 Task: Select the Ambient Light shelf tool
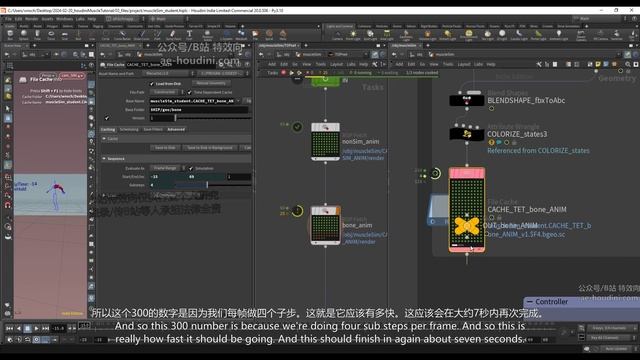click(x=558, y=35)
